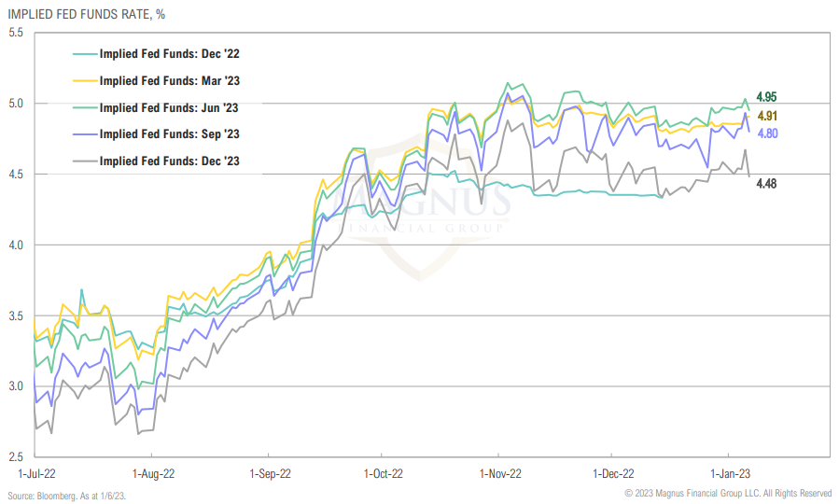Click the purple Sep '23 legend line

(83, 134)
